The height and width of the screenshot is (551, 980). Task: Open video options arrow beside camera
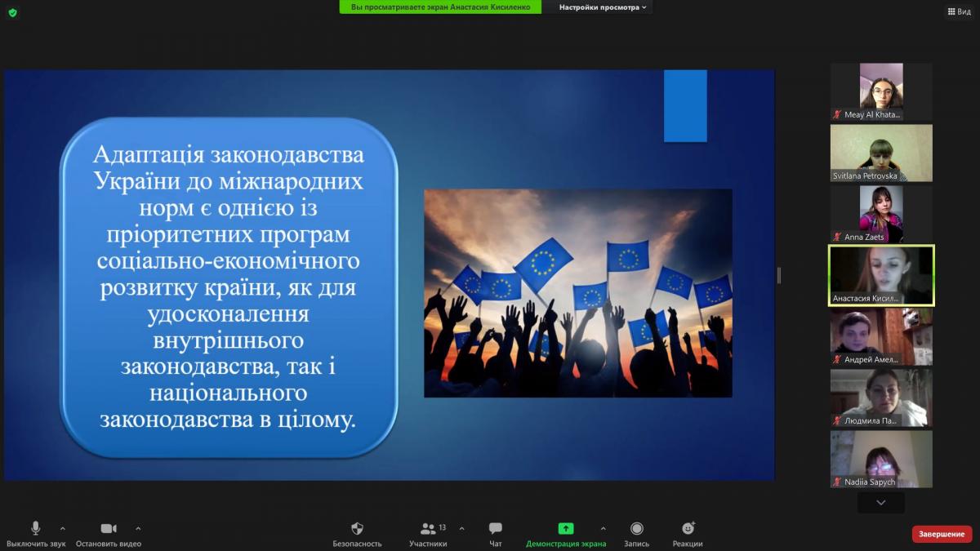[x=138, y=528]
